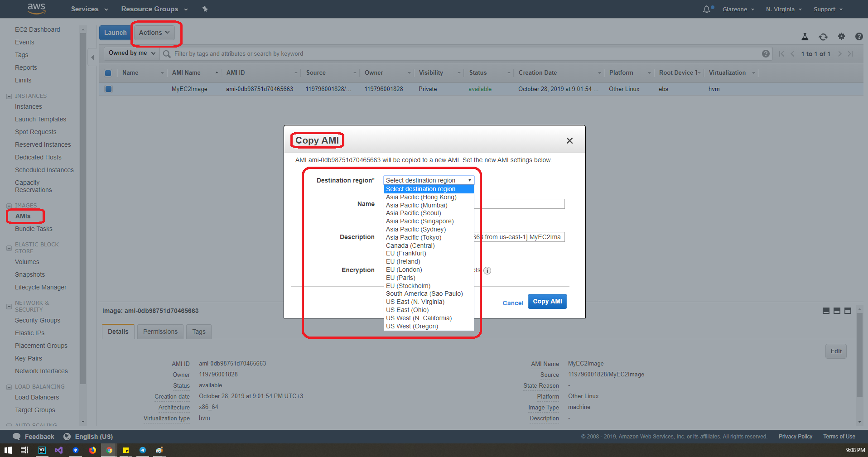Minimize details pane with first layout icon
The image size is (868, 457).
pyautogui.click(x=826, y=311)
